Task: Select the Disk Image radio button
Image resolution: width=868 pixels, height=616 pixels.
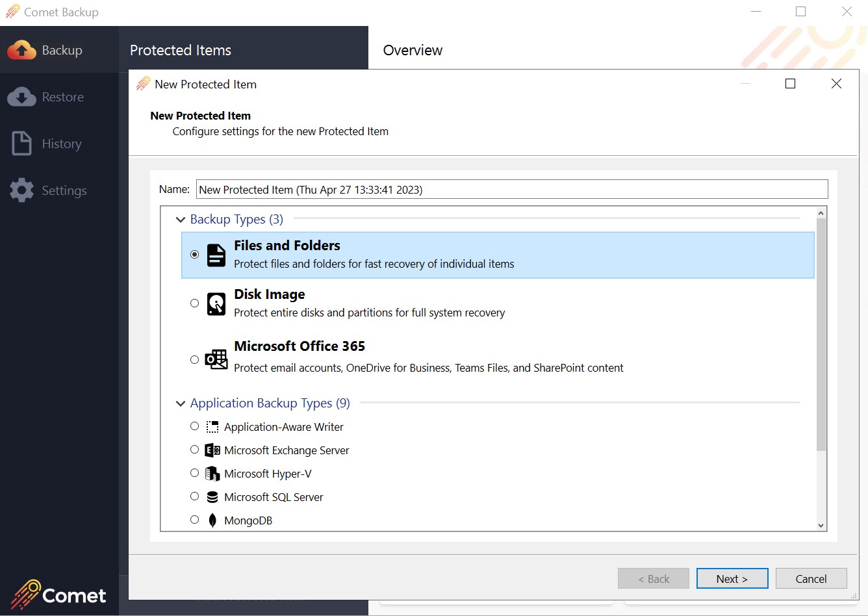Action: tap(194, 303)
